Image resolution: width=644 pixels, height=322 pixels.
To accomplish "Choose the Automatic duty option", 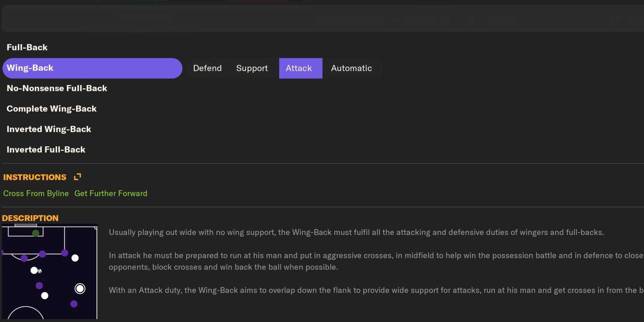I will point(351,68).
